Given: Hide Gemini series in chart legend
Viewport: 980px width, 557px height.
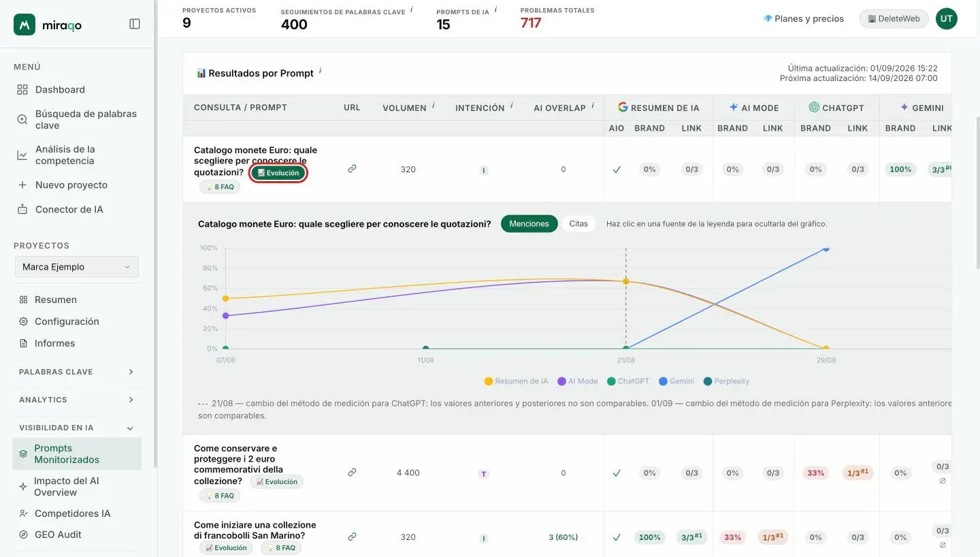Looking at the screenshot, I should [676, 381].
